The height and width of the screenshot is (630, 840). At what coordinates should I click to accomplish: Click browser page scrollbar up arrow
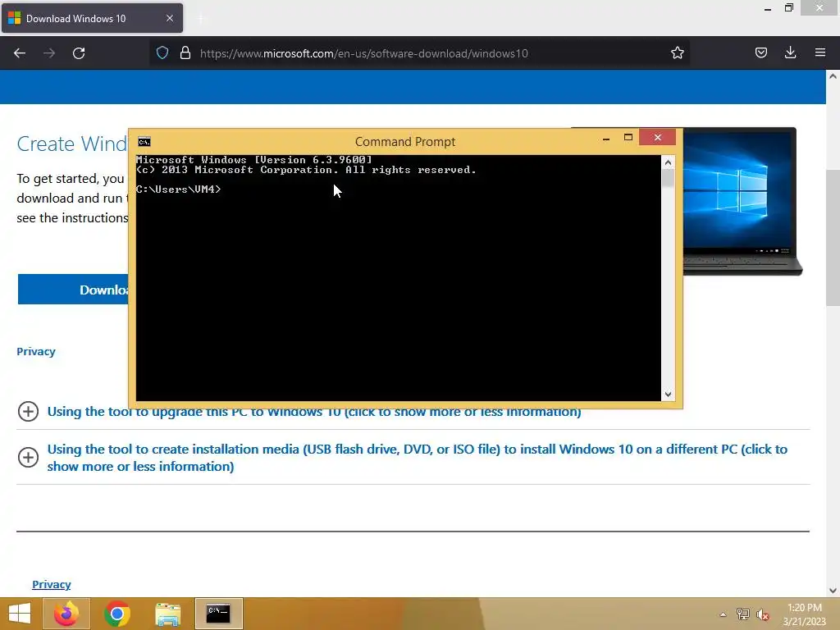point(833,76)
